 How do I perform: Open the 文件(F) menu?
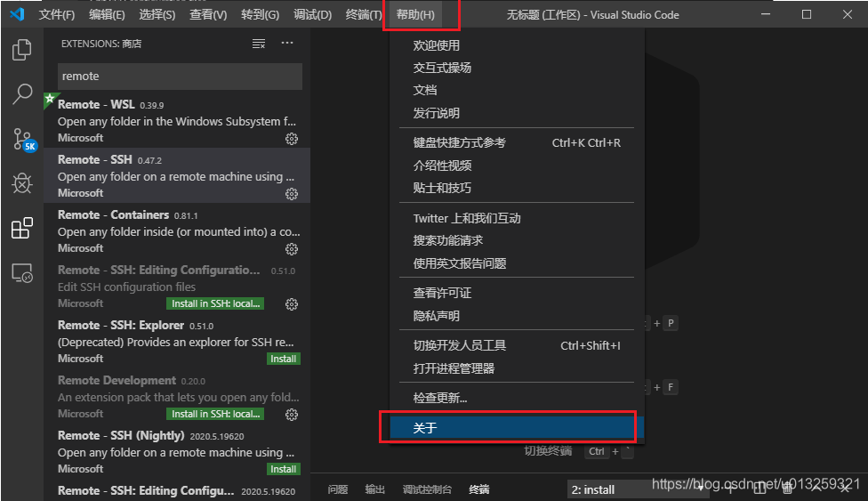(x=56, y=15)
